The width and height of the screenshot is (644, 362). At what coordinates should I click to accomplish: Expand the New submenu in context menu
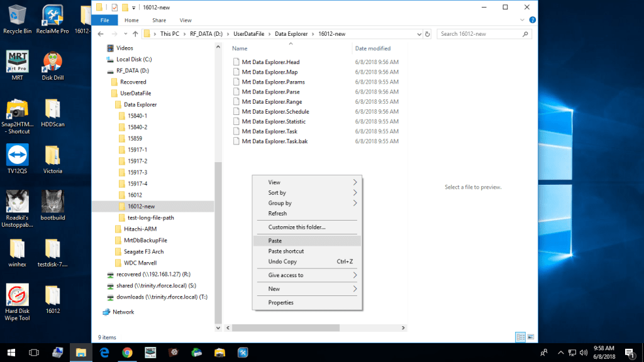coord(306,289)
